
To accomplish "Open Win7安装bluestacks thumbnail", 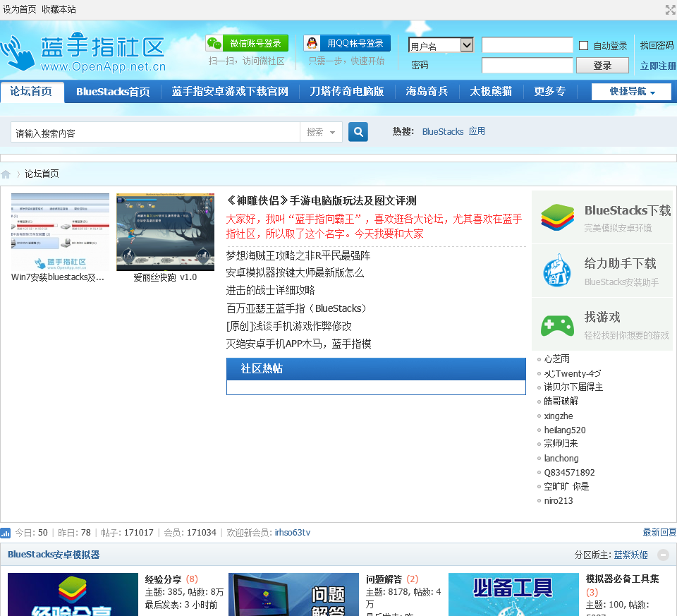I will click(x=60, y=232).
